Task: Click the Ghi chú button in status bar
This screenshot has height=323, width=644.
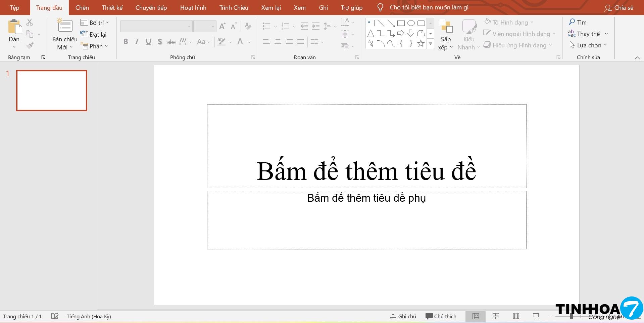Action: [403, 316]
